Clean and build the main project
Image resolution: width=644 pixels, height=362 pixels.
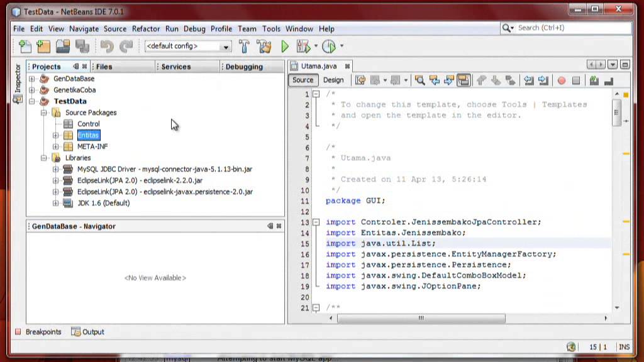pos(264,47)
